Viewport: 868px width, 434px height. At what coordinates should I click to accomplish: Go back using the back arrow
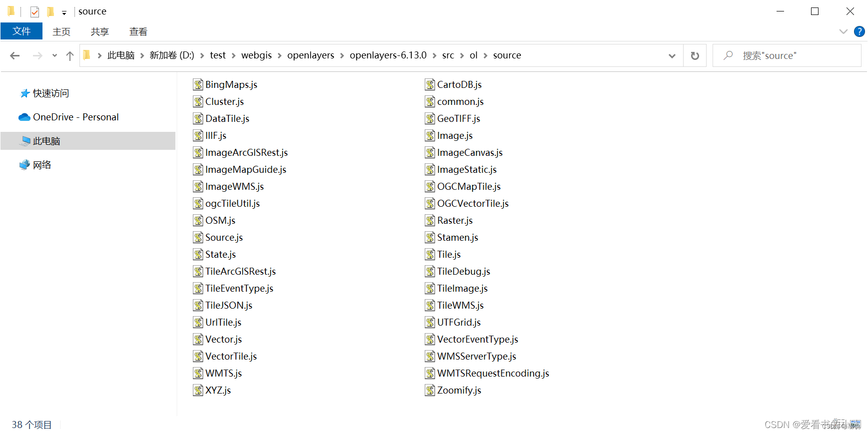coord(15,55)
